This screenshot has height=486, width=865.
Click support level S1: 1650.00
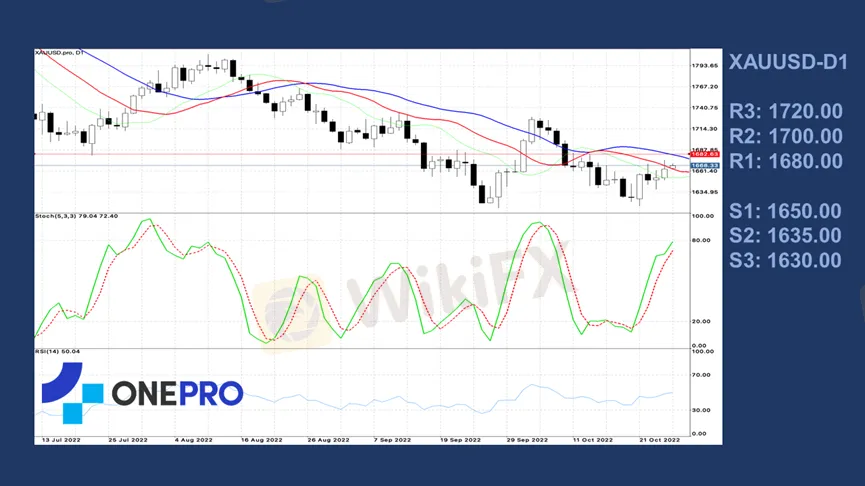[784, 211]
